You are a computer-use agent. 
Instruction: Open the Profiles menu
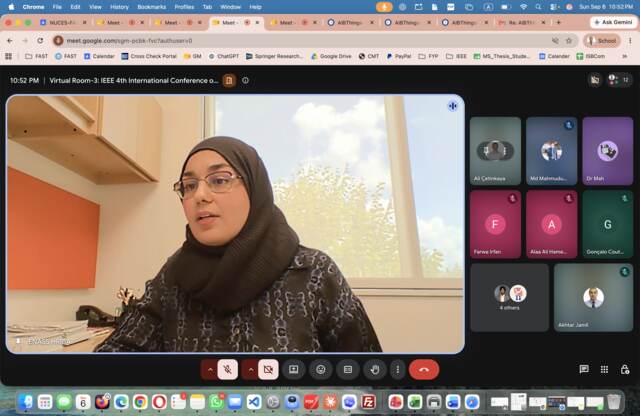coord(184,7)
